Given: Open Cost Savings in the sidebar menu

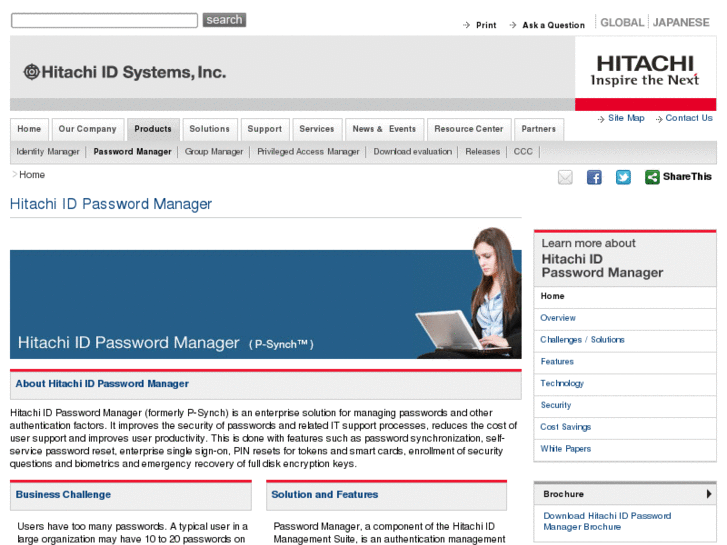Looking at the screenshot, I should tap(625, 427).
